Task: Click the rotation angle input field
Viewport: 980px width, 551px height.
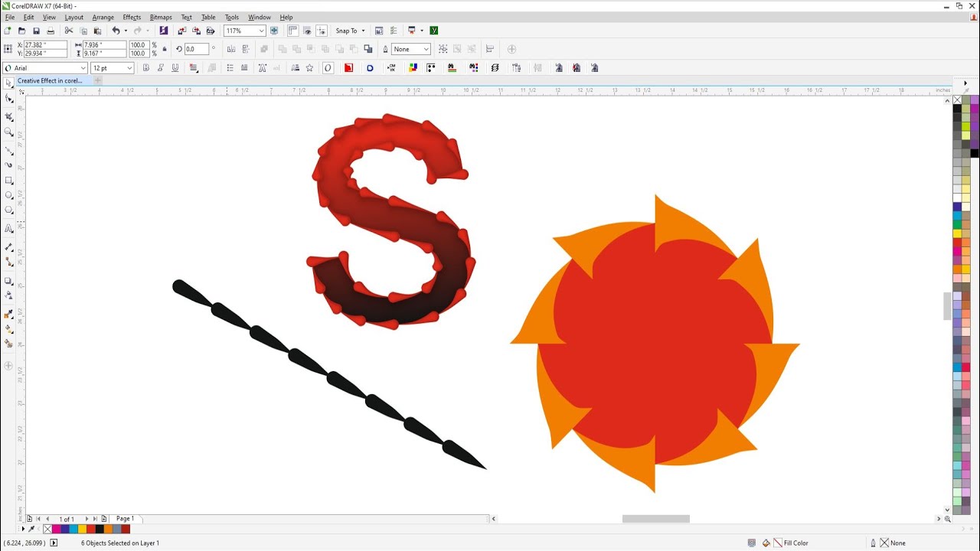Action: 196,49
